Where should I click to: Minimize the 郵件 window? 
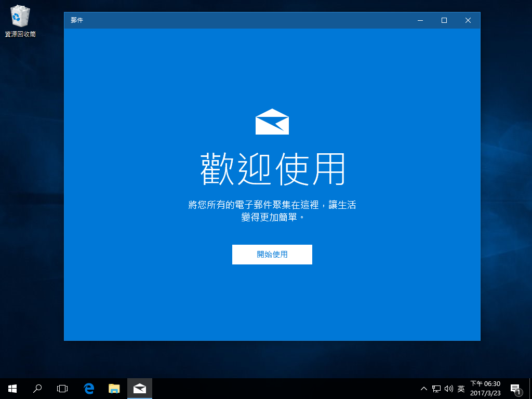pos(420,20)
